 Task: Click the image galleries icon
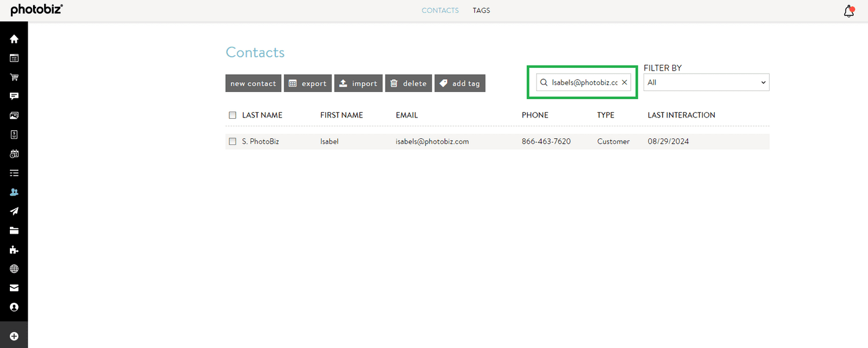[x=14, y=115]
